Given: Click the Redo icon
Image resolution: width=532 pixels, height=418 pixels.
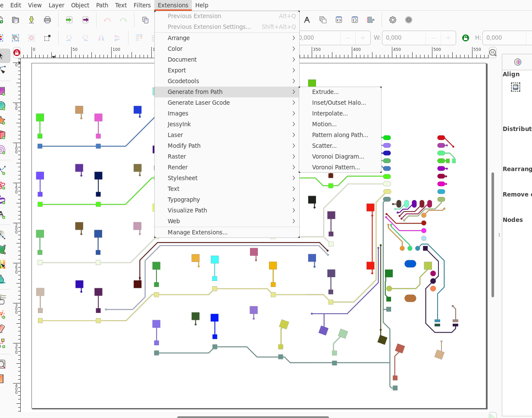Looking at the screenshot, I should click(x=123, y=20).
